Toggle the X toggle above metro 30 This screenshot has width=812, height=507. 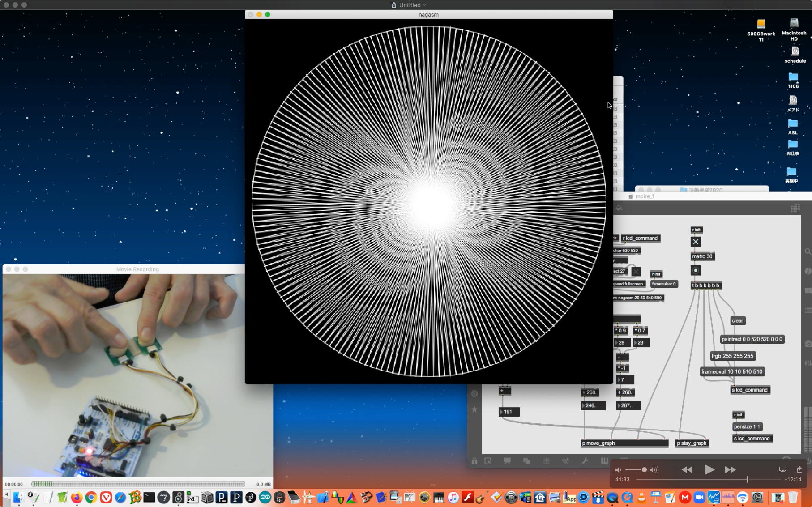(696, 242)
